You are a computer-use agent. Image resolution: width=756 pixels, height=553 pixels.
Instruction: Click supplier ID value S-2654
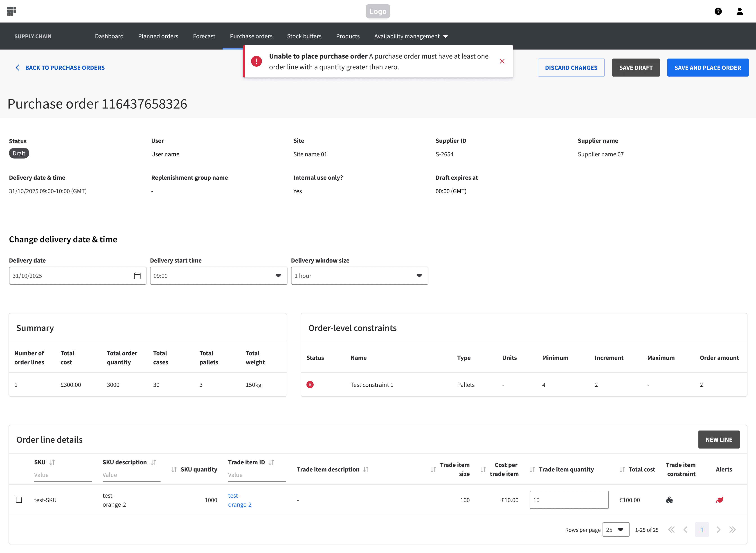coord(444,154)
